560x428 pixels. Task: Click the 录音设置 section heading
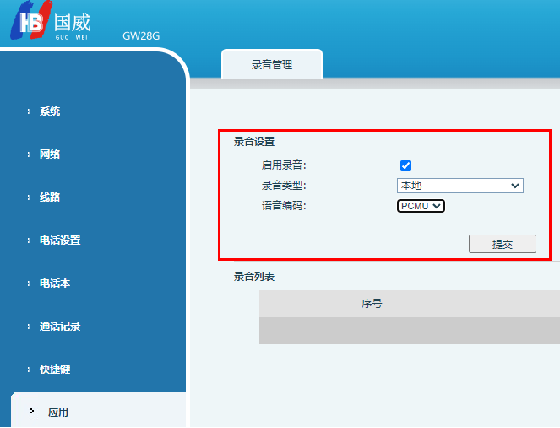(254, 142)
